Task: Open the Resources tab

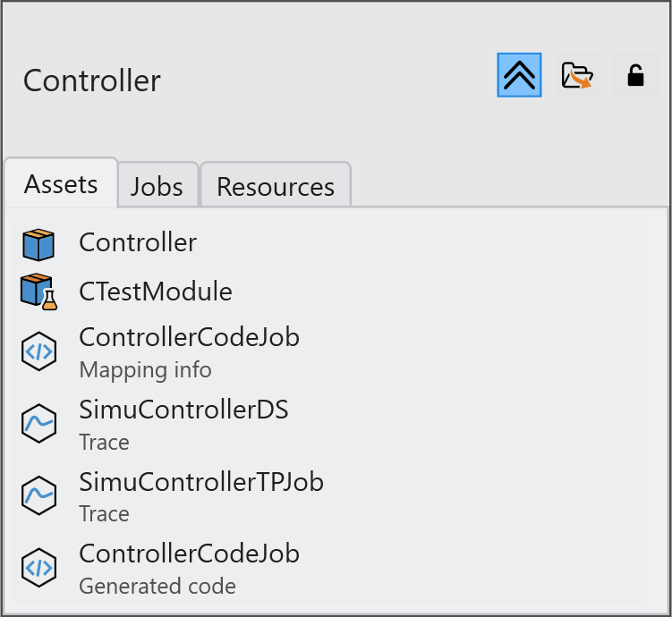Action: tap(275, 186)
